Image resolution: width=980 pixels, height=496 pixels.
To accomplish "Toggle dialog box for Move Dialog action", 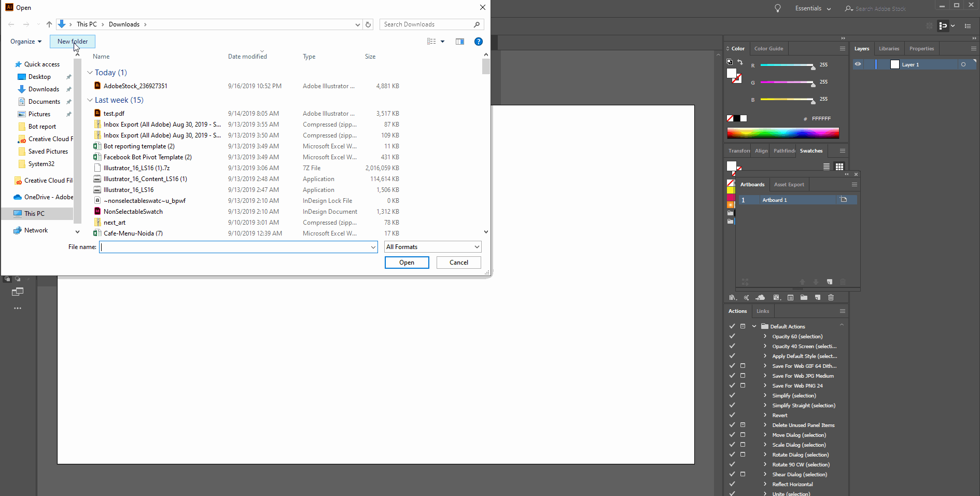I will point(743,435).
